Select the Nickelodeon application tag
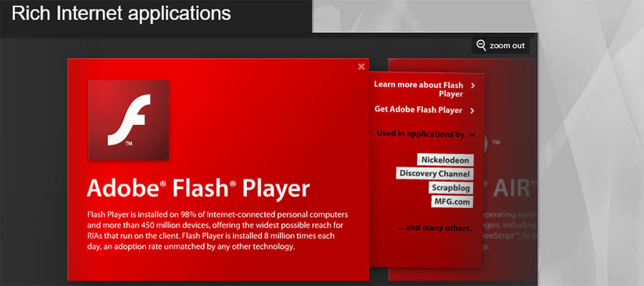 pyautogui.click(x=444, y=159)
